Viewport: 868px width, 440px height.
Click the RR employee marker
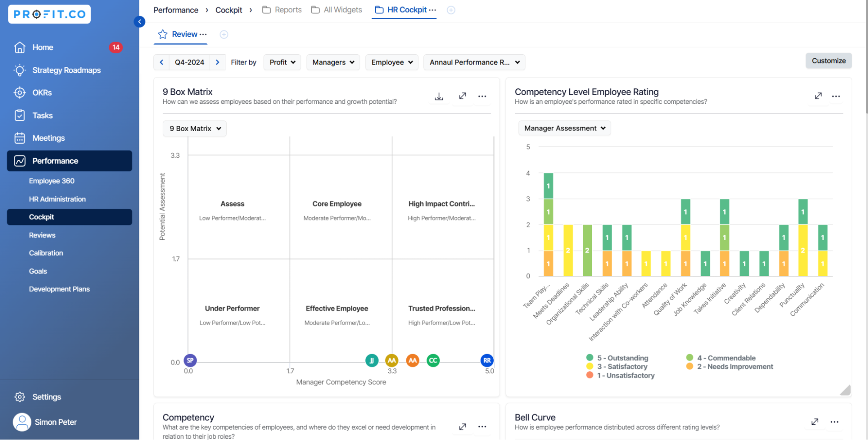pos(487,361)
